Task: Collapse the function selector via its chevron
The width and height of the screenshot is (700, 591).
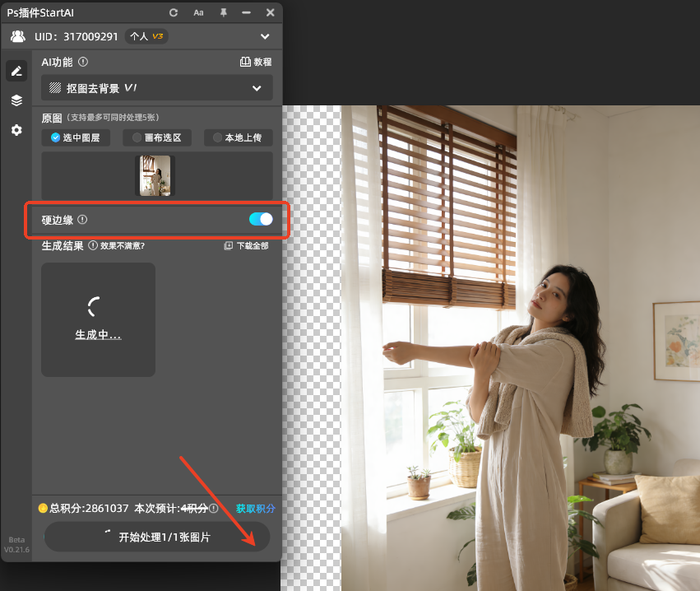Action: pyautogui.click(x=256, y=88)
